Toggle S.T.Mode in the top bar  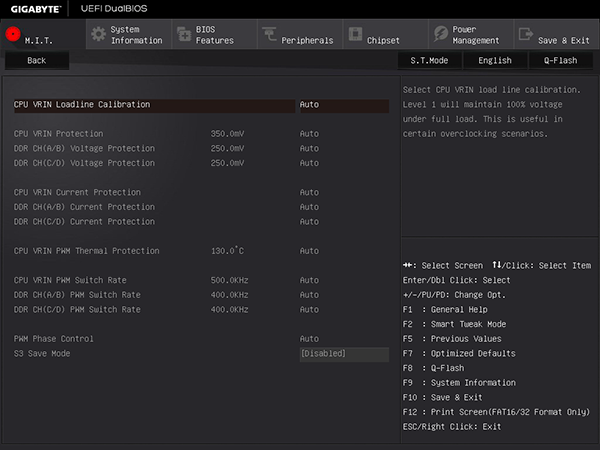429,60
